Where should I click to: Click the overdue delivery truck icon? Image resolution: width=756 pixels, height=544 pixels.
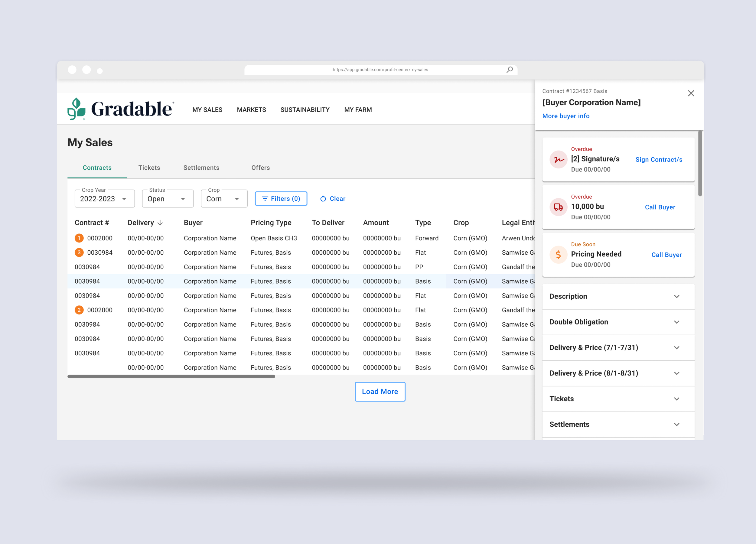tap(558, 207)
